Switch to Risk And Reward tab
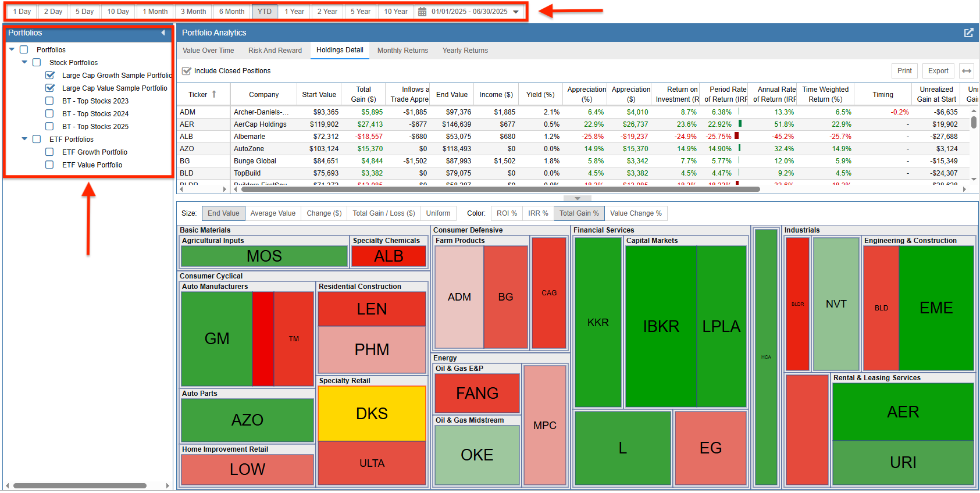The height and width of the screenshot is (493, 980). click(275, 51)
